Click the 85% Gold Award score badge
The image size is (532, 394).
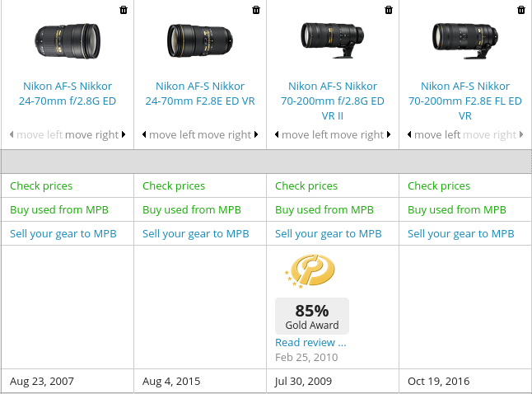[312, 316]
